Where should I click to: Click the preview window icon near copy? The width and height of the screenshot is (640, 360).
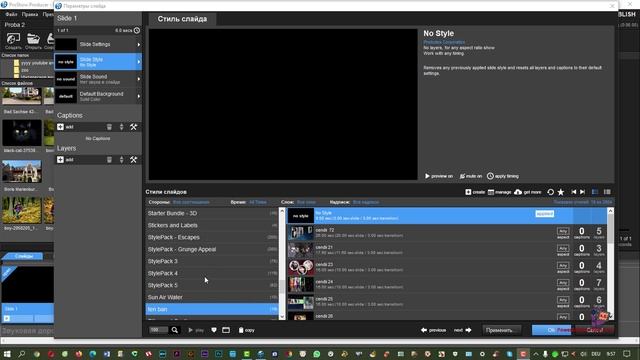coord(226,330)
